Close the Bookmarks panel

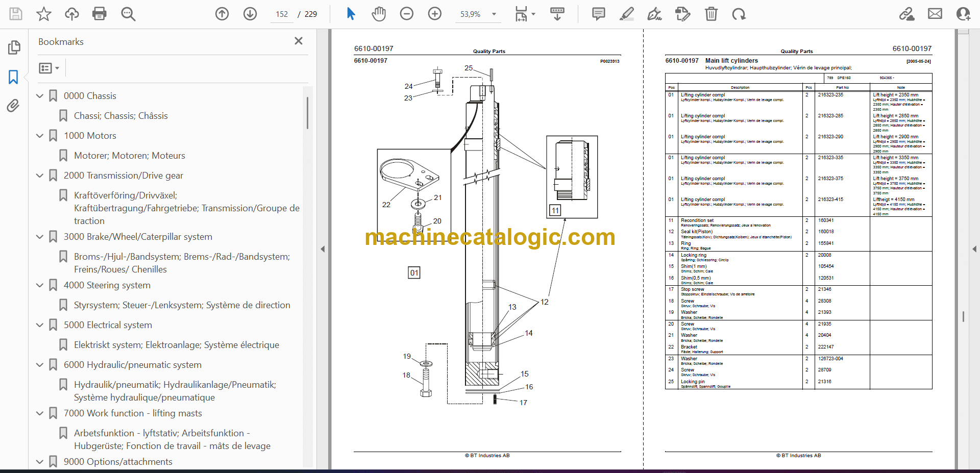coord(299,41)
